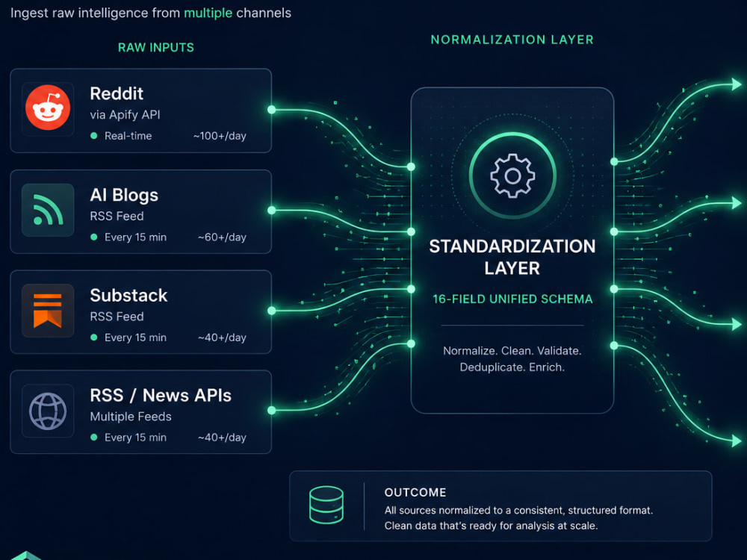The image size is (747, 560).
Task: Click "RSS Feed" subtitle under AI Blogs
Action: (117, 216)
